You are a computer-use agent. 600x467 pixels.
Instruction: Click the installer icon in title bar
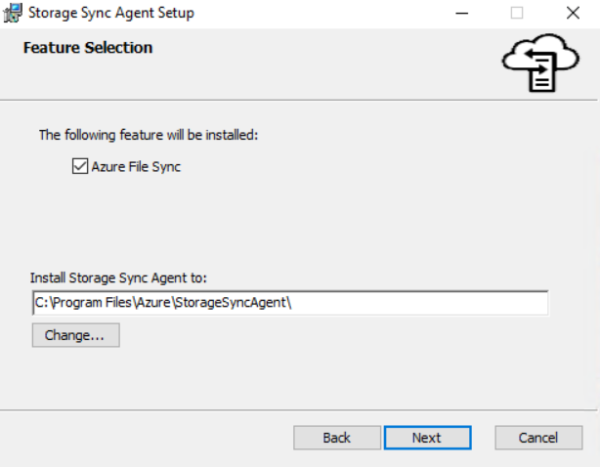pos(13,13)
